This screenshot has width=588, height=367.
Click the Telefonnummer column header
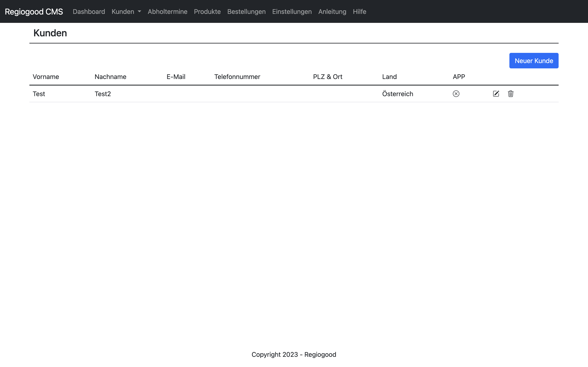pos(237,77)
